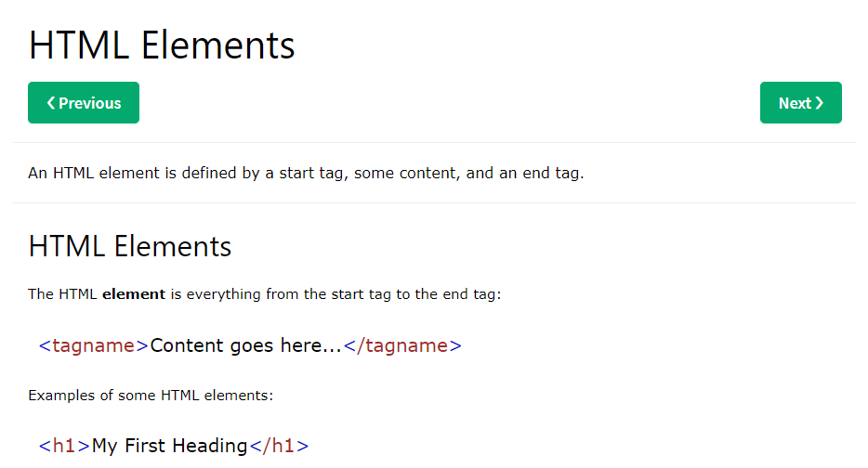Click the smaller HTML Elements section heading

point(130,247)
